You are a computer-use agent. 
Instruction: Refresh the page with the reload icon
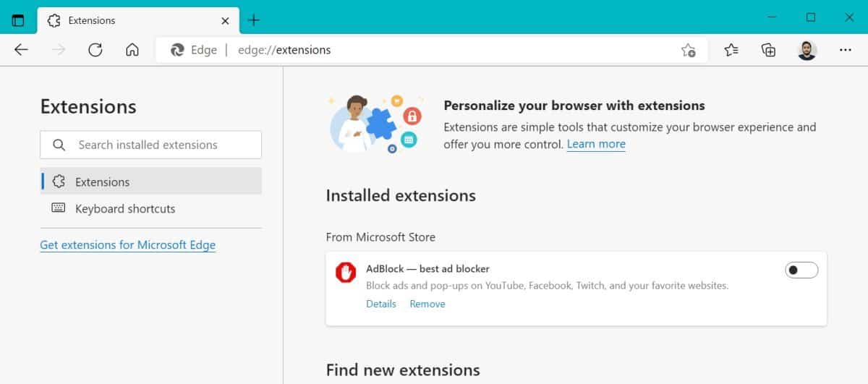(x=95, y=50)
